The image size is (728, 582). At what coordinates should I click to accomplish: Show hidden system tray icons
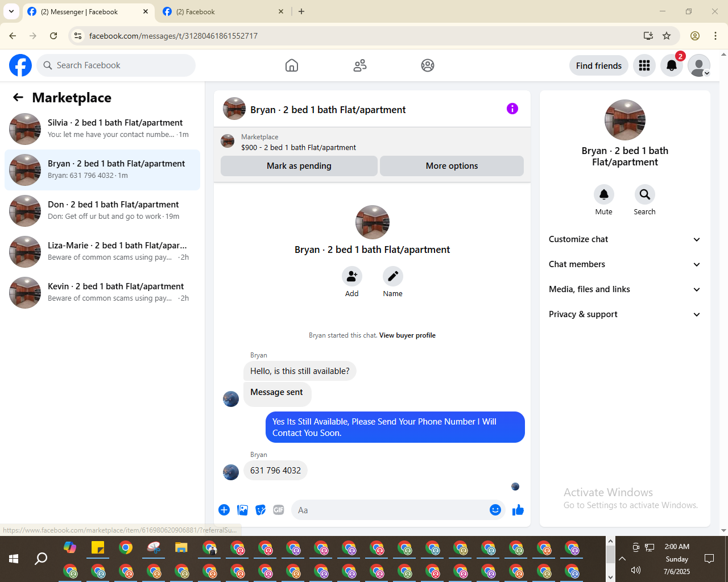pos(622,559)
